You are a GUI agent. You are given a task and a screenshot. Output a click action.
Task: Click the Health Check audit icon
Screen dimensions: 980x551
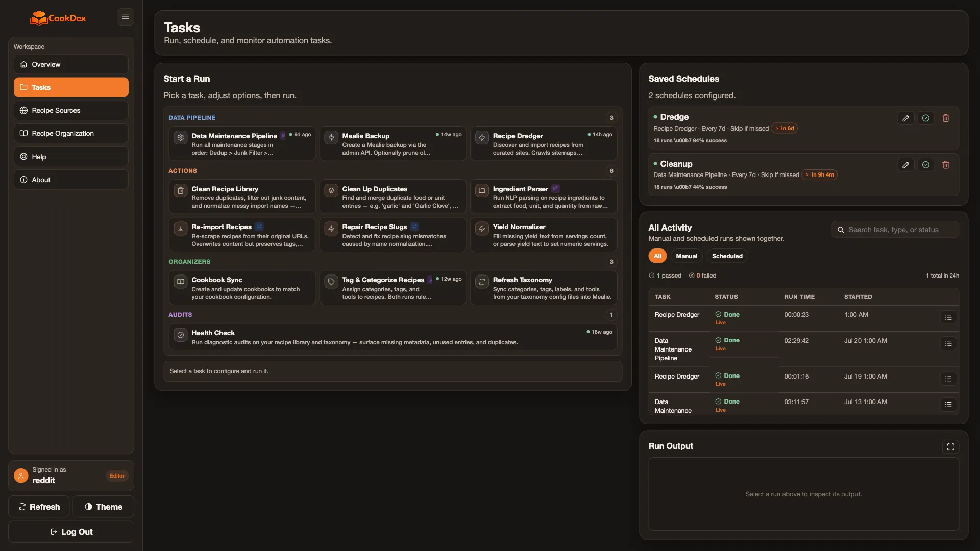click(180, 335)
